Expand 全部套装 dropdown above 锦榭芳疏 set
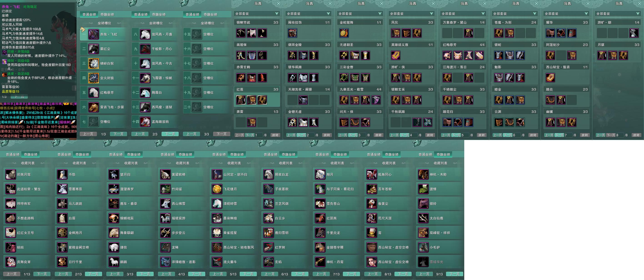644x280 pixels. coord(257,13)
